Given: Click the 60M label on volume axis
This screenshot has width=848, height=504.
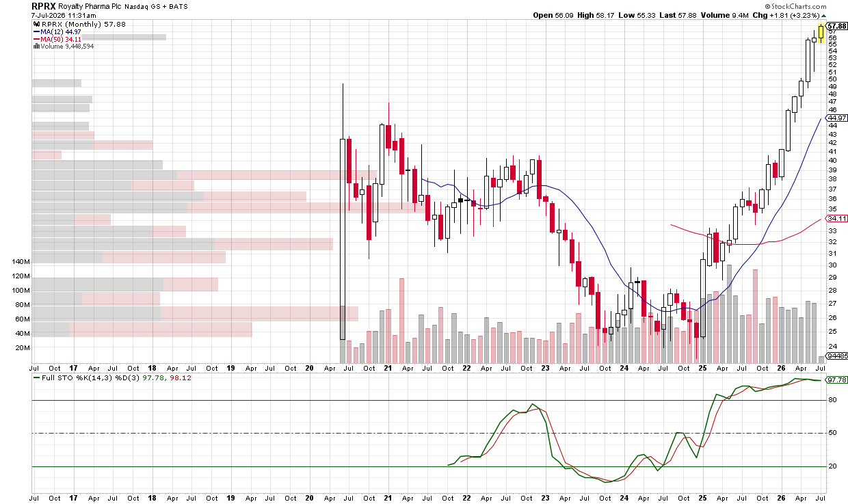Looking at the screenshot, I should [23, 319].
